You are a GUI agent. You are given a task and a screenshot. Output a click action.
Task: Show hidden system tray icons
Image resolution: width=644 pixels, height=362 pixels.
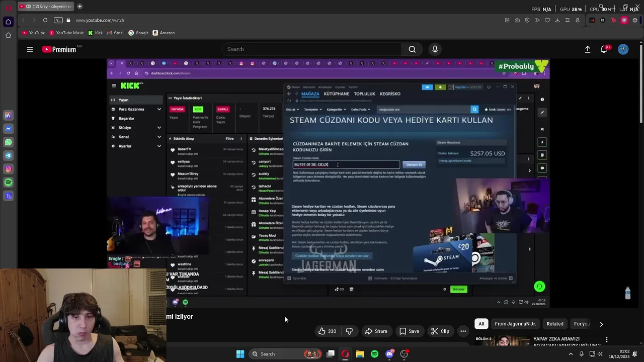point(571,354)
